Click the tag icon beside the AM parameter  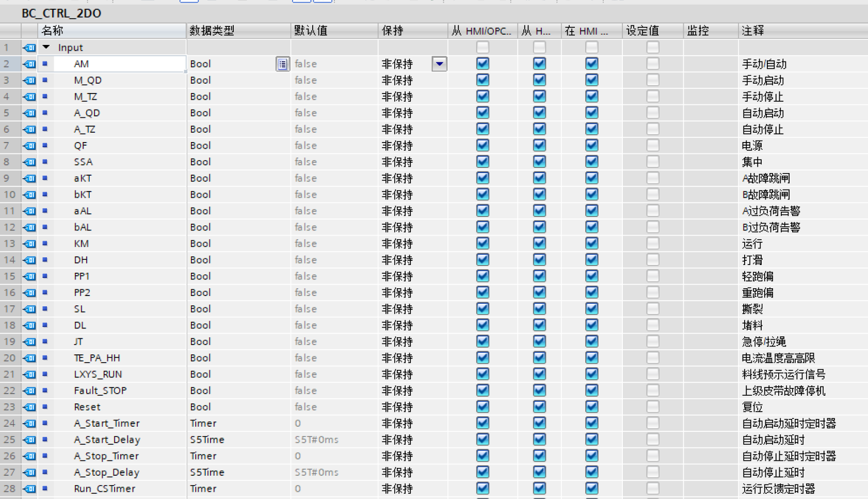click(29, 64)
